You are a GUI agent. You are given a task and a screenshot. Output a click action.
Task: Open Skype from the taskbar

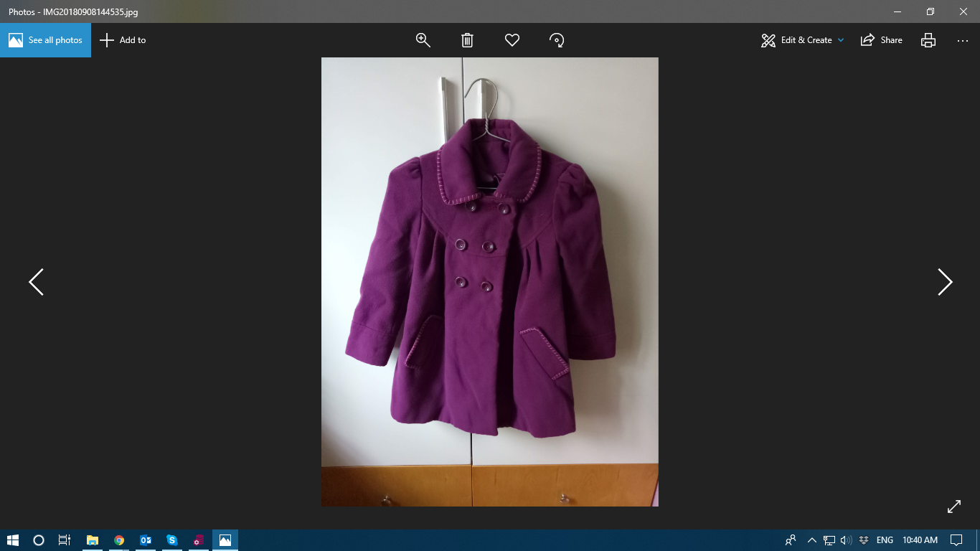coord(172,540)
